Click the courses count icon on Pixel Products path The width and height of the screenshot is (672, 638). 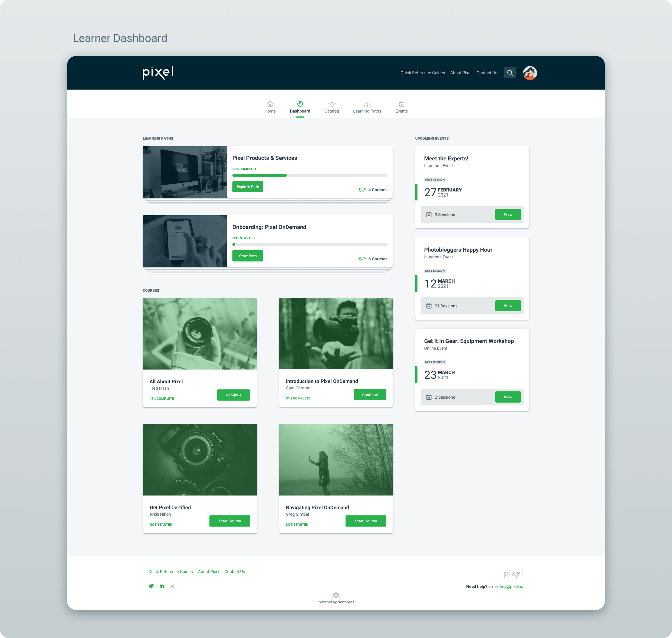pyautogui.click(x=361, y=190)
